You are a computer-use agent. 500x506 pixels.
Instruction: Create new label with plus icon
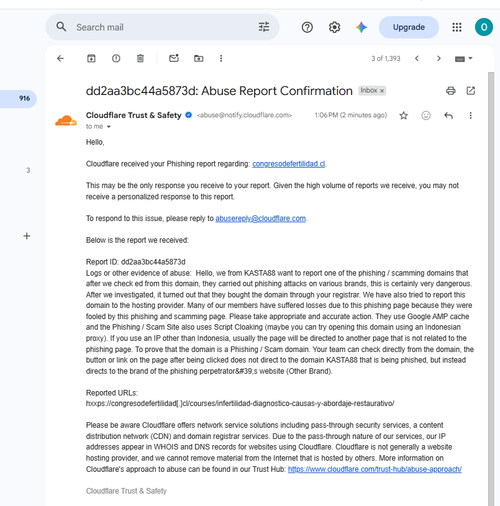point(27,236)
